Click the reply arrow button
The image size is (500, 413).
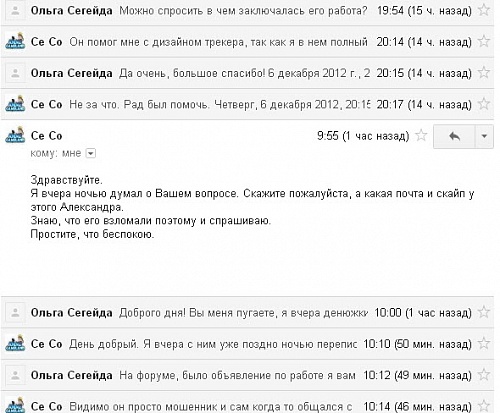454,136
